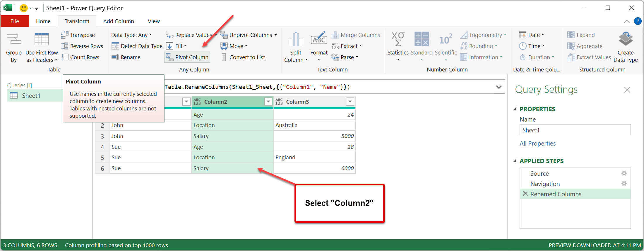Image resolution: width=644 pixels, height=251 pixels.
Task: Select the Sheet1 query in Queries pane
Action: tap(35, 95)
